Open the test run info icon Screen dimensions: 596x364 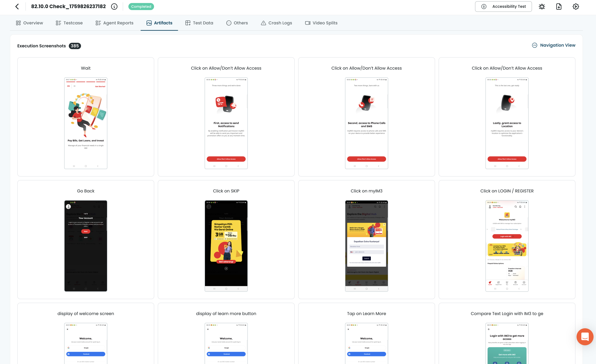pyautogui.click(x=114, y=7)
